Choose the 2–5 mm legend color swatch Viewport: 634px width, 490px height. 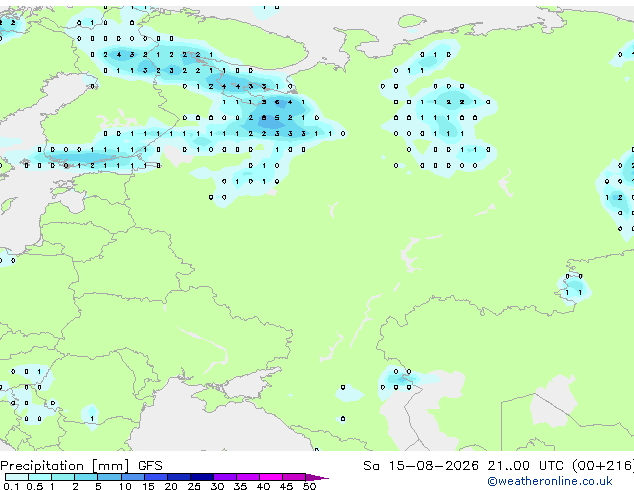click(x=86, y=477)
